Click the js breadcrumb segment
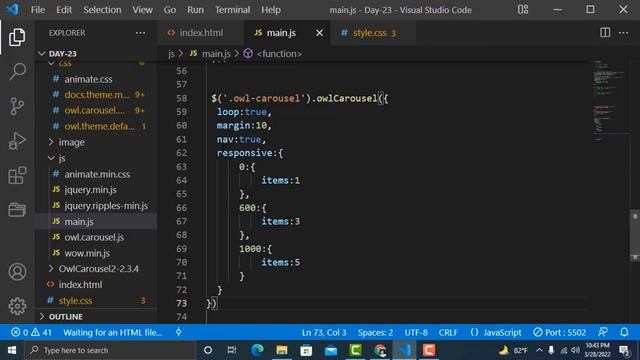Viewport: 640px width, 360px height. [171, 54]
